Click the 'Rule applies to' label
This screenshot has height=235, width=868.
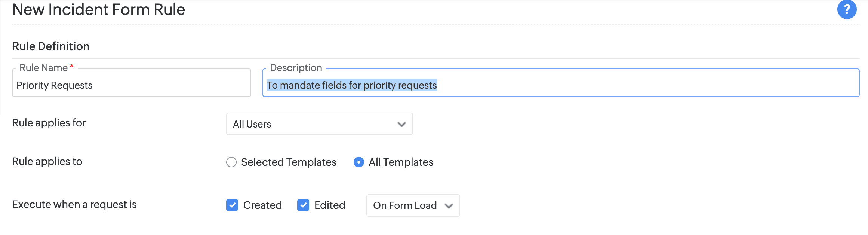coord(47,161)
